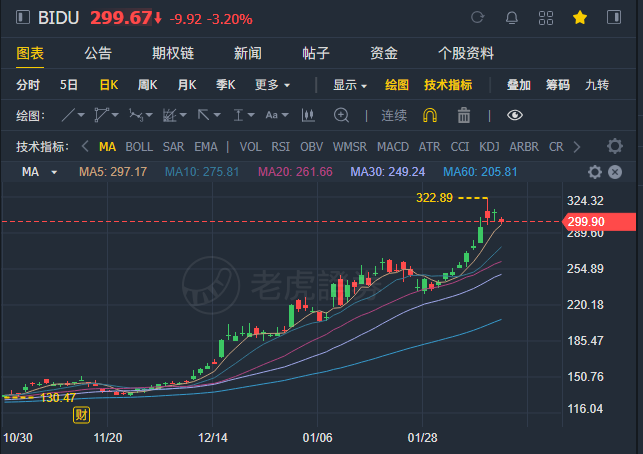Select the wave pattern drawing tool

[x=136, y=115]
